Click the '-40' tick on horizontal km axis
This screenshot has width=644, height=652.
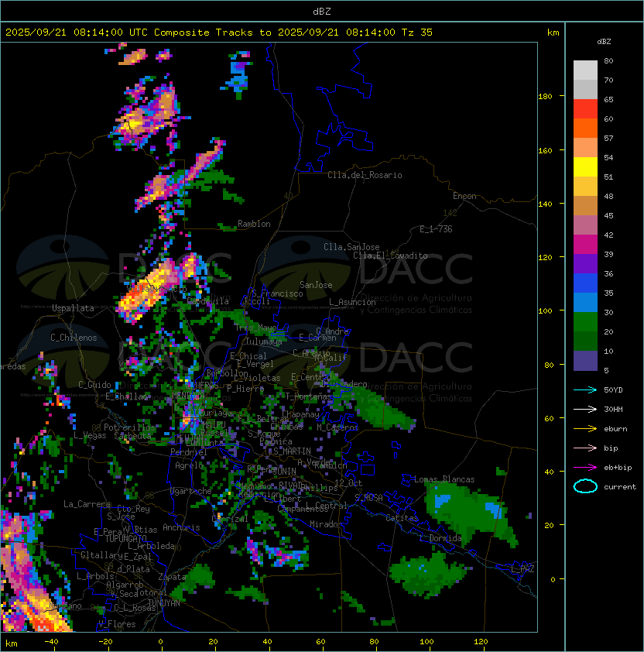coord(51,642)
